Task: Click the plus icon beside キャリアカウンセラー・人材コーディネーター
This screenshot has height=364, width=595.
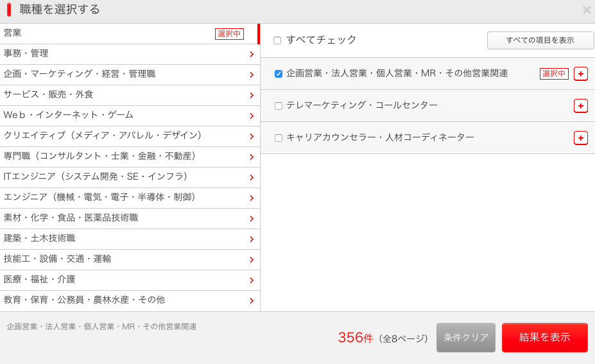Action: [x=580, y=138]
